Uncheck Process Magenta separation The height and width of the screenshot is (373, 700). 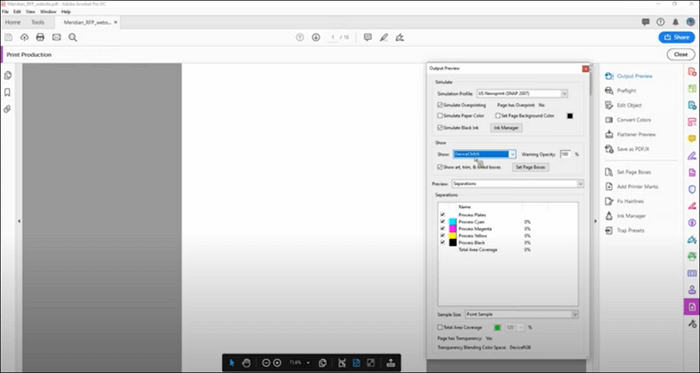[x=443, y=228]
